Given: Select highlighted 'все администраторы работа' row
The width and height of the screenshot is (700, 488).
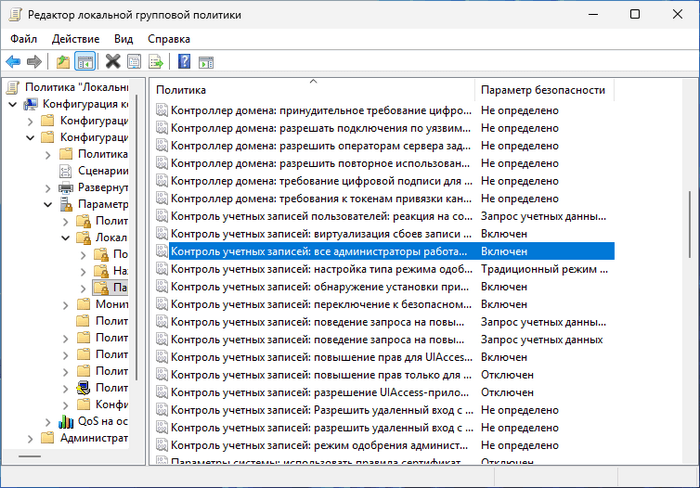Looking at the screenshot, I should coord(383,251).
